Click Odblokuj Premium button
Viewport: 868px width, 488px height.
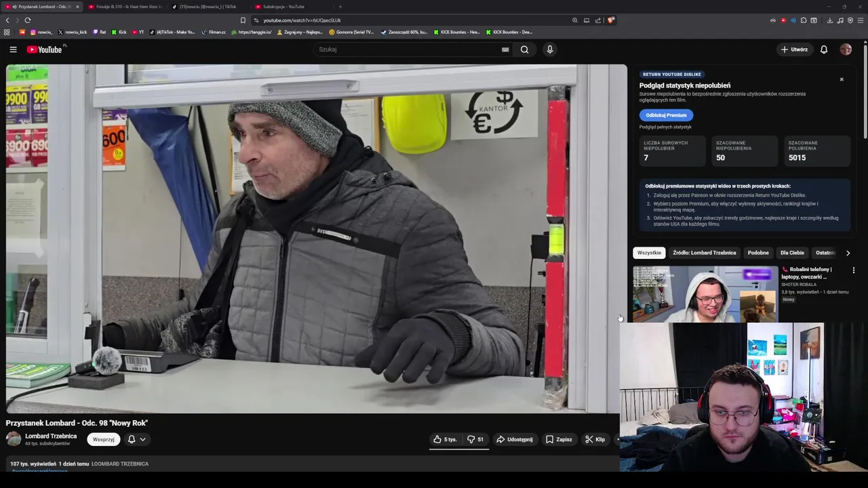click(x=666, y=115)
